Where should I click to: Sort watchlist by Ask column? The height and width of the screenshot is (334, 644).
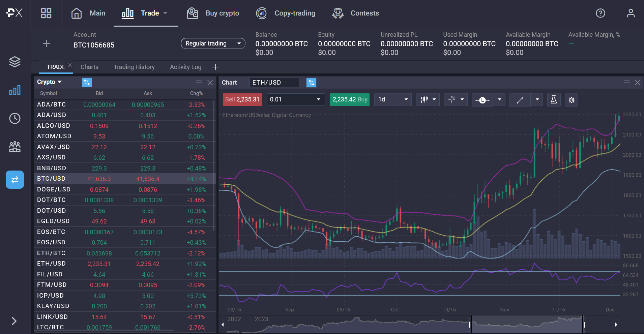148,93
